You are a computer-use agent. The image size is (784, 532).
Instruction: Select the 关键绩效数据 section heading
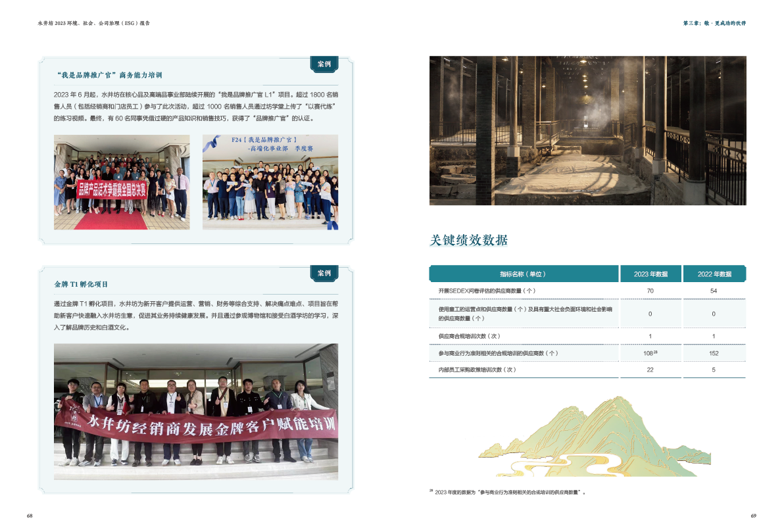[x=468, y=240]
